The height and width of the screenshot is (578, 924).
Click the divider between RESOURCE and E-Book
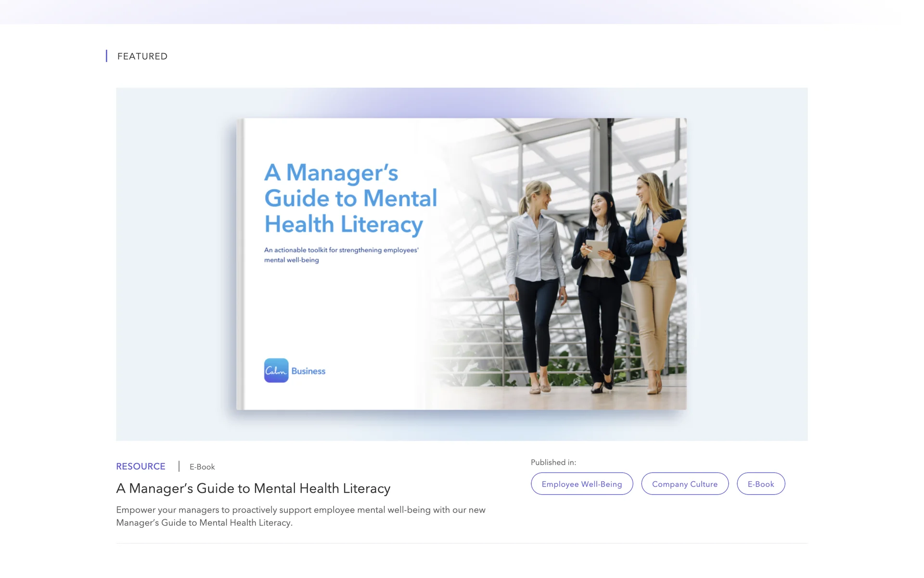(179, 466)
